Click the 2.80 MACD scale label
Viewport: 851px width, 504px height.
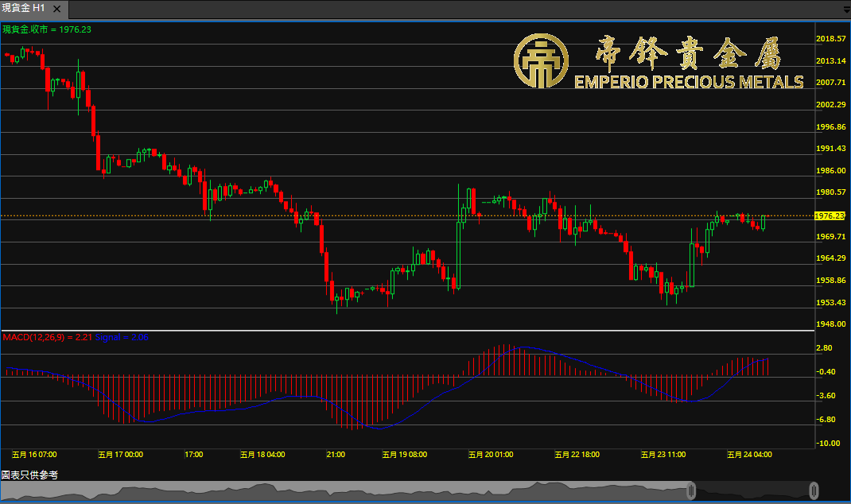(x=825, y=348)
